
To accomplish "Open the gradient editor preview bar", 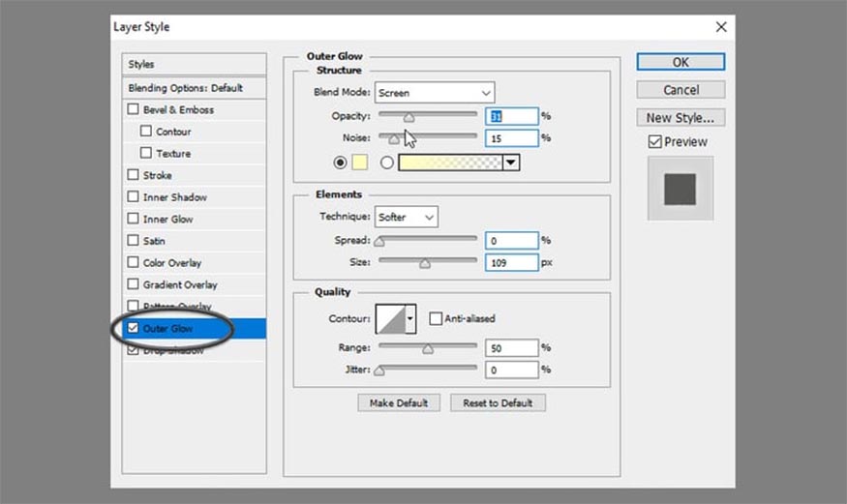I will tap(450, 162).
